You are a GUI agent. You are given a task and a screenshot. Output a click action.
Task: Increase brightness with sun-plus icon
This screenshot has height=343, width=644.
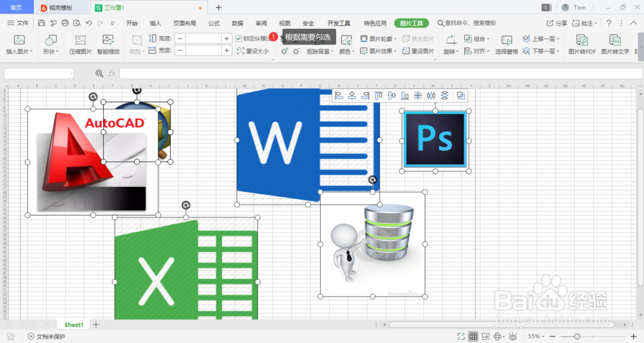(x=284, y=51)
